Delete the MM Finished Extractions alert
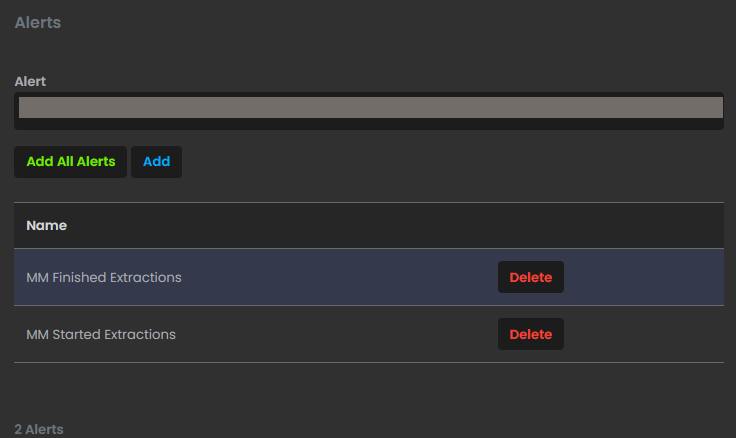The height and width of the screenshot is (438, 736). coord(531,277)
